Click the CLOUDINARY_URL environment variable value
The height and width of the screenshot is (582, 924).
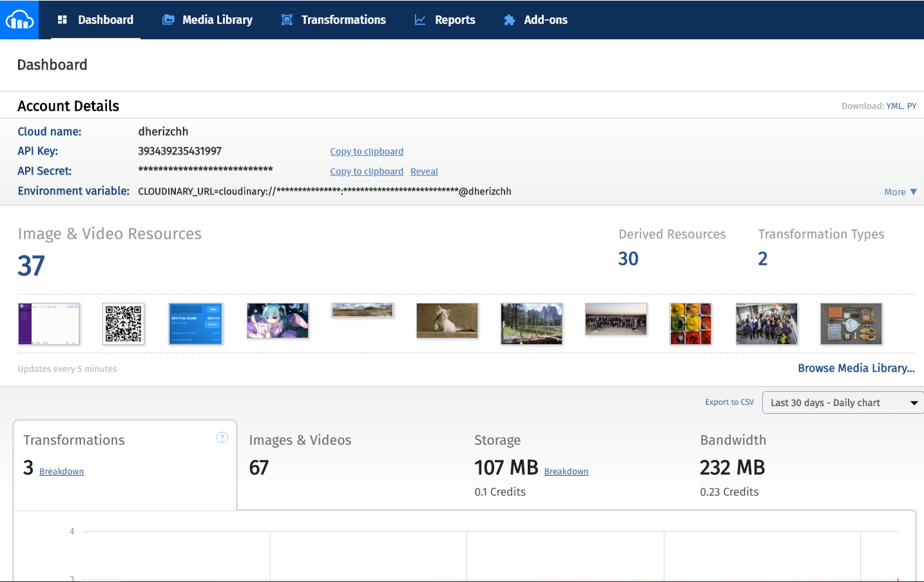point(325,191)
